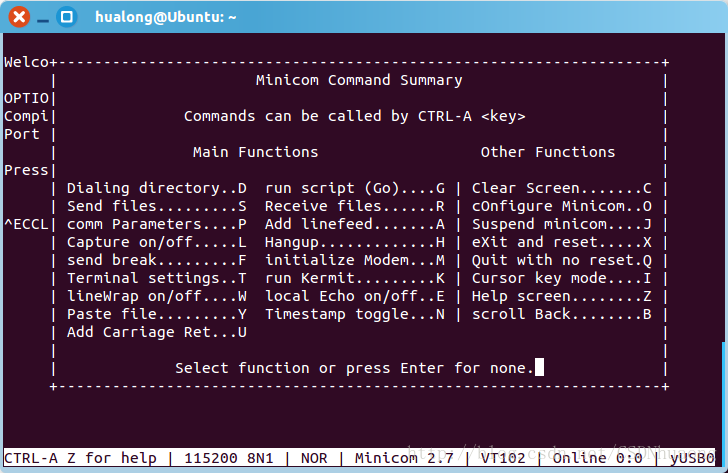Click the minimize window button

click(x=43, y=20)
